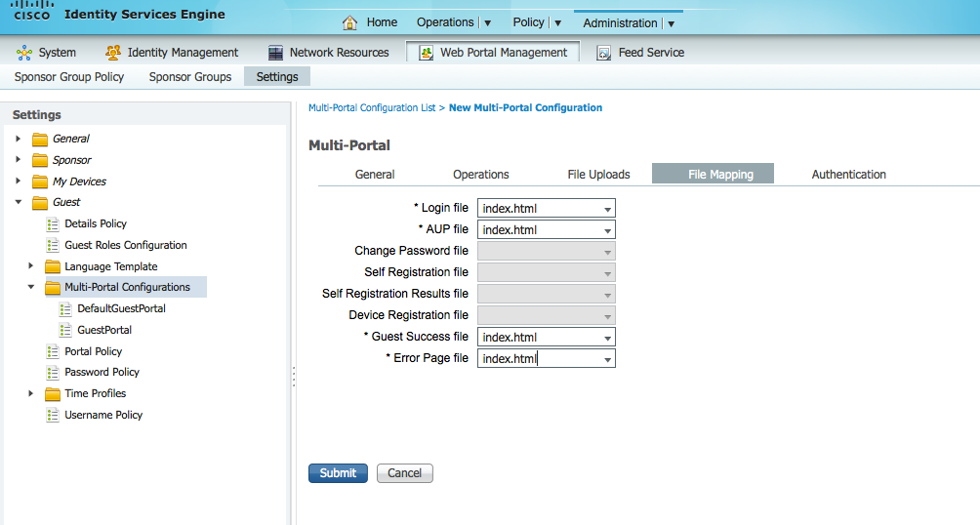This screenshot has height=525, width=980.
Task: Open Portal Policy tree item
Action: pos(93,351)
